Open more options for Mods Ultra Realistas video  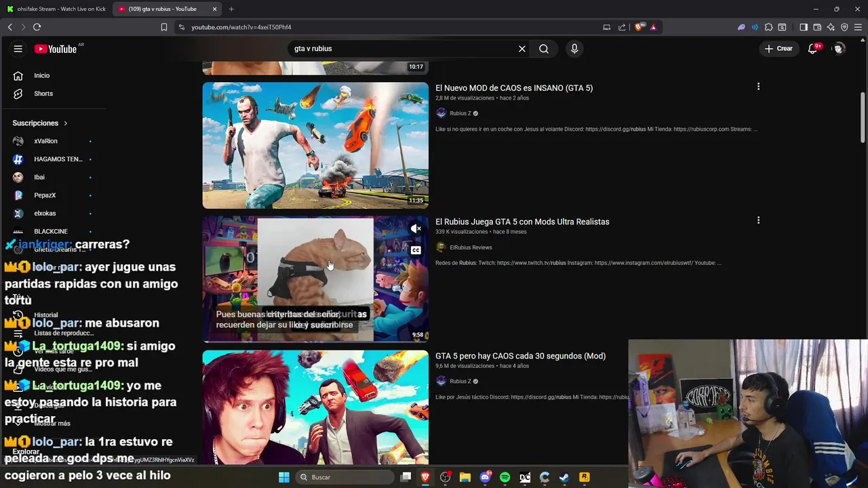pos(758,220)
